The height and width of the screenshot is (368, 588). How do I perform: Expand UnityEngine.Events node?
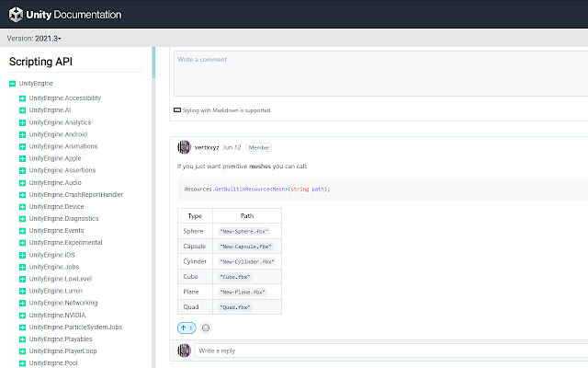coord(22,231)
